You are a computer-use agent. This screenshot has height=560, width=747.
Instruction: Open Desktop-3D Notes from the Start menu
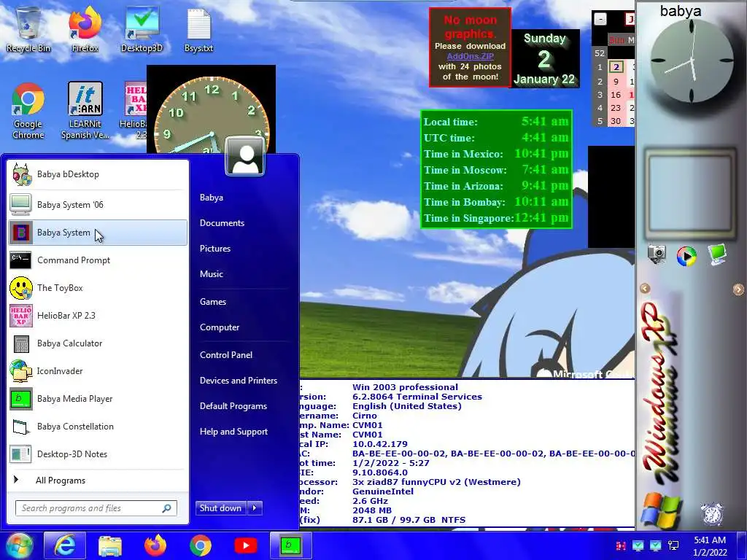[x=98, y=454]
